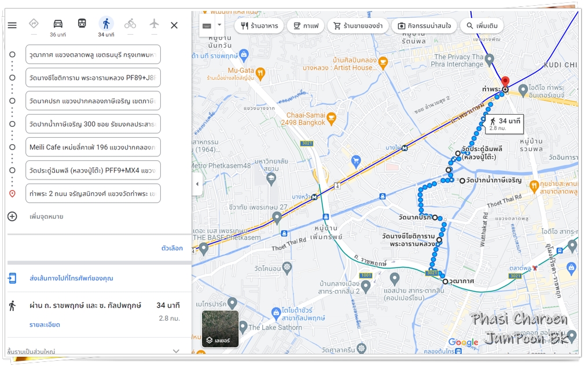The height and width of the screenshot is (366, 588).
Task: Click the Artist House cafe pin
Action: pos(383,63)
